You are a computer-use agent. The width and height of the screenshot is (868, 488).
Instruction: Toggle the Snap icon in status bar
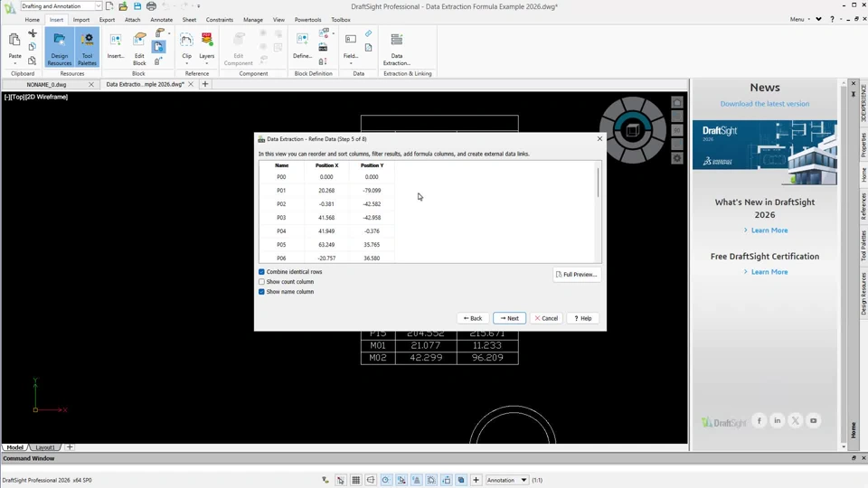tap(341, 480)
